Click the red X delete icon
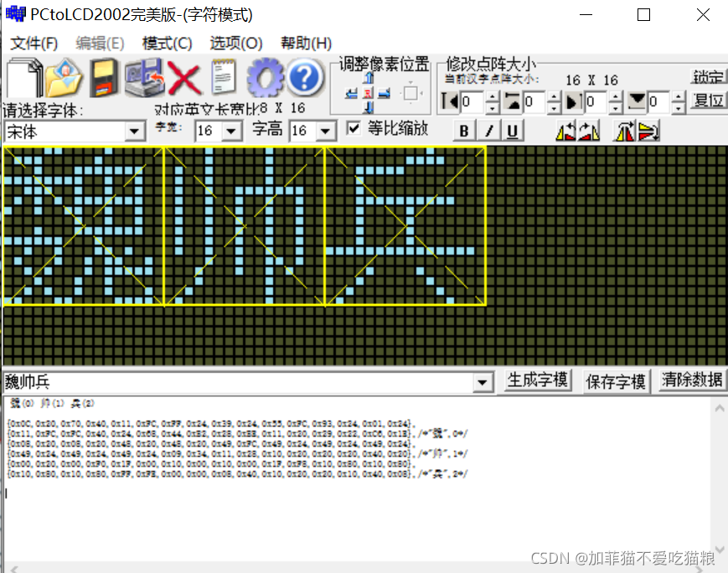The height and width of the screenshot is (573, 728). tap(183, 78)
